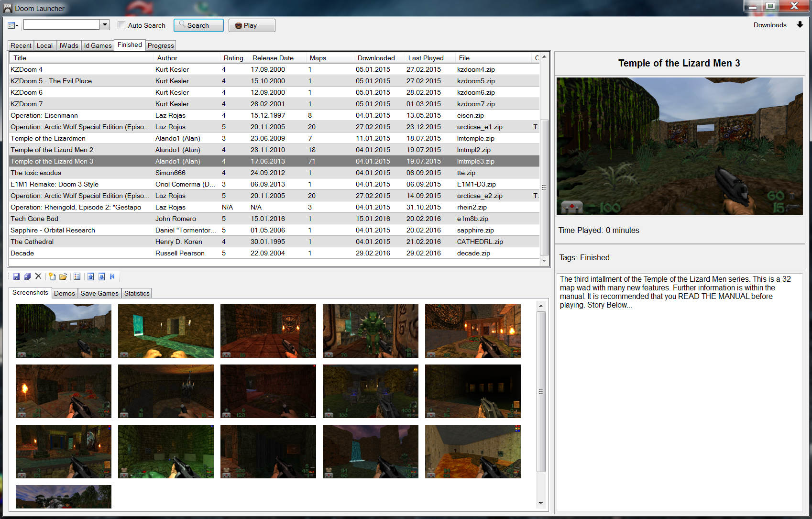Switch to the Recent tab
This screenshot has height=519, width=812.
click(21, 45)
